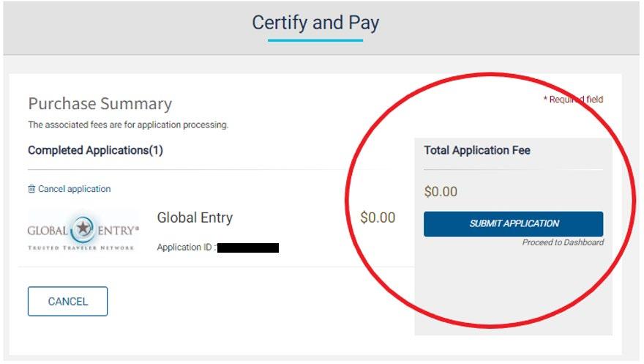The width and height of the screenshot is (644, 364).
Task: Click the blue underline below Certify and Pay
Action: (x=315, y=40)
